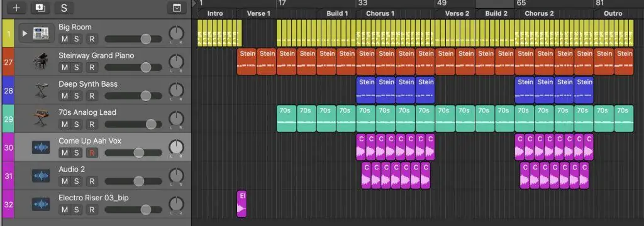Expand the Big Room track stack triangle
This screenshot has width=644, height=226.
[x=25, y=33]
